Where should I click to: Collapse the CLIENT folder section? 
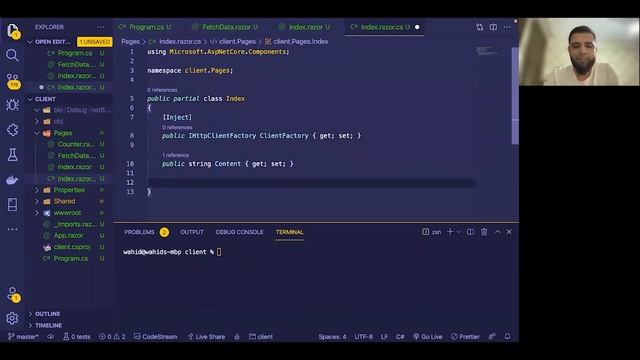tap(30, 99)
